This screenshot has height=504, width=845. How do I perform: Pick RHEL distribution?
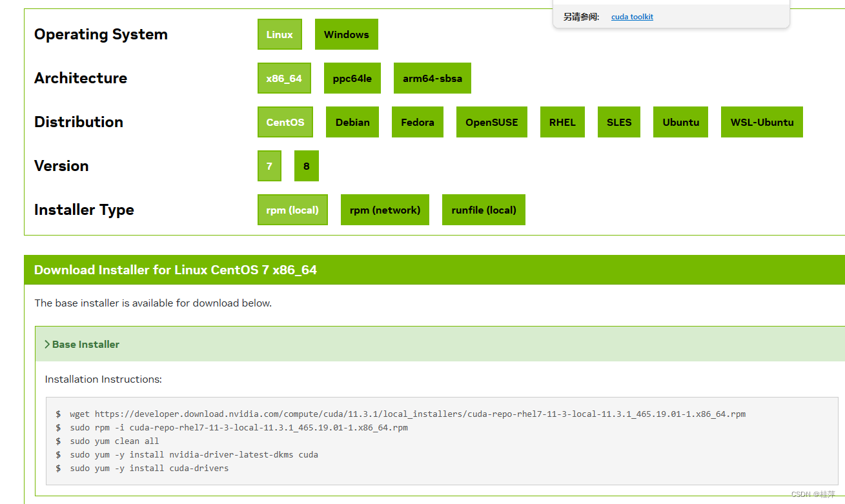tap(562, 122)
